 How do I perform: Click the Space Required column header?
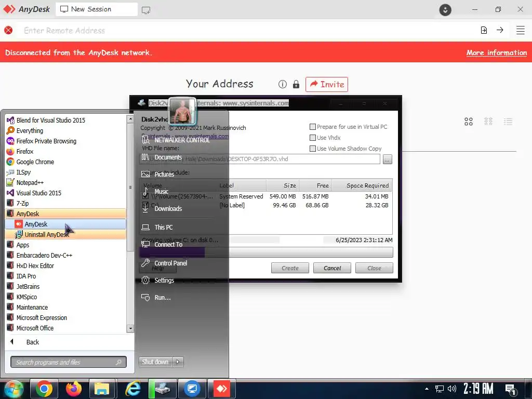point(362,185)
